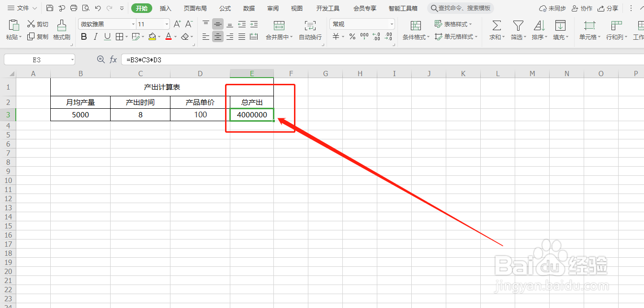Click the Print icon in quick access toolbar
Screen dimensions: 644x308
click(x=74, y=8)
